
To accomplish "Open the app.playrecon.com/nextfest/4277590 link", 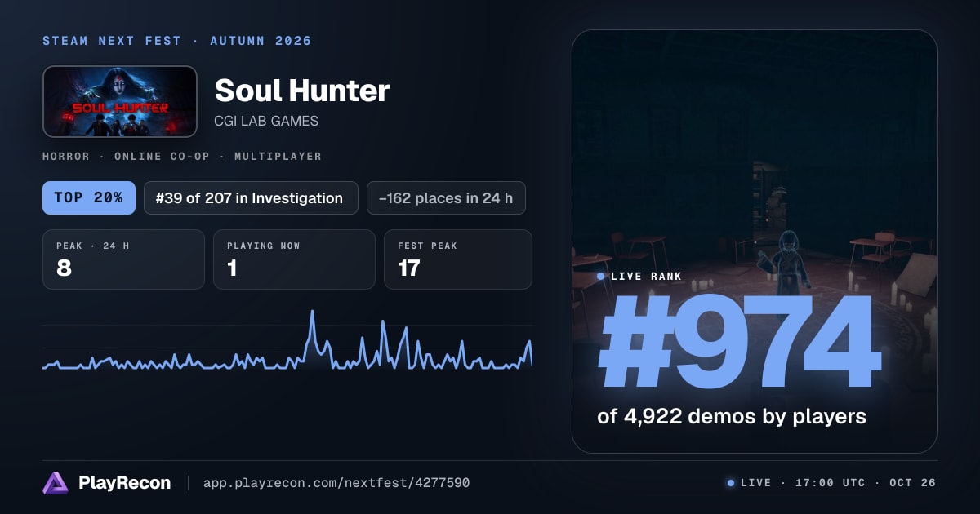I will point(336,483).
